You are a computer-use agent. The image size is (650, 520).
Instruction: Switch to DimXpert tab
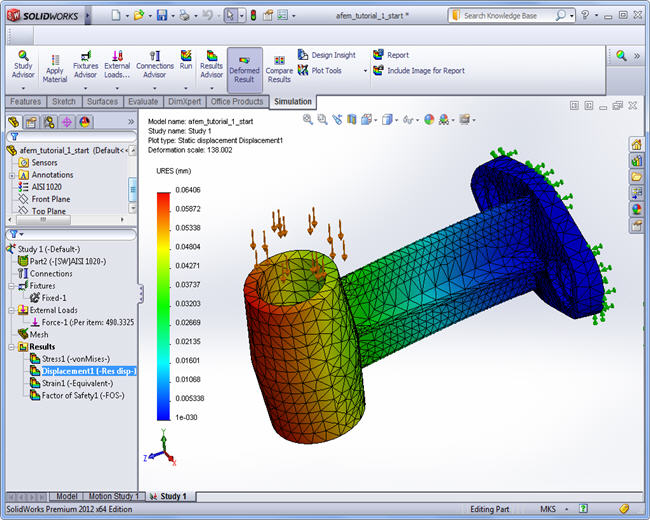click(184, 102)
